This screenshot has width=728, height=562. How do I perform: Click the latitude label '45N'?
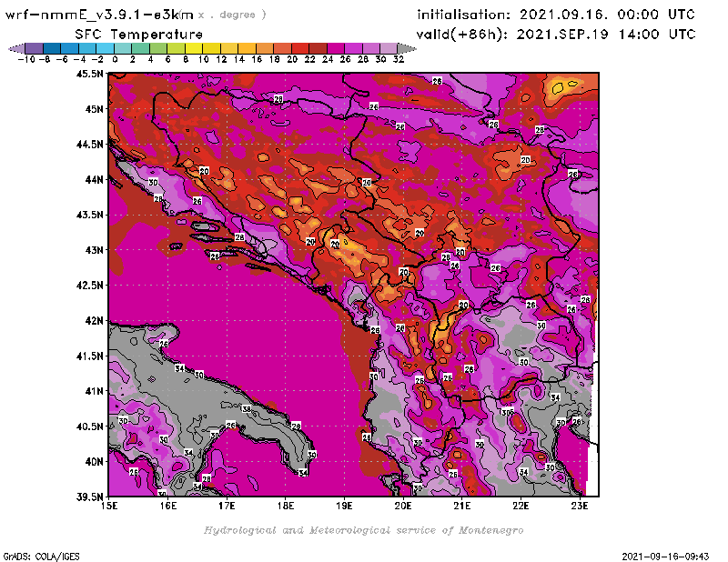(94, 109)
